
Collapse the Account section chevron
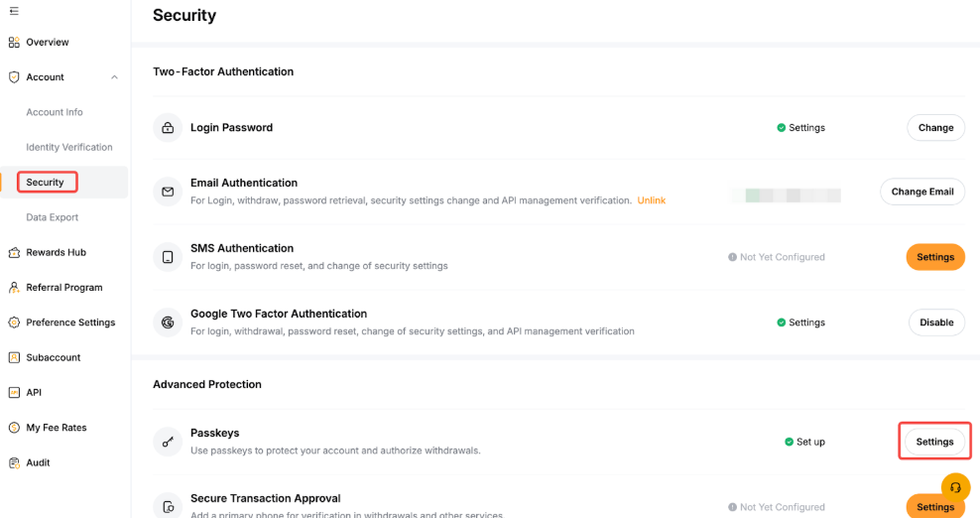click(115, 77)
